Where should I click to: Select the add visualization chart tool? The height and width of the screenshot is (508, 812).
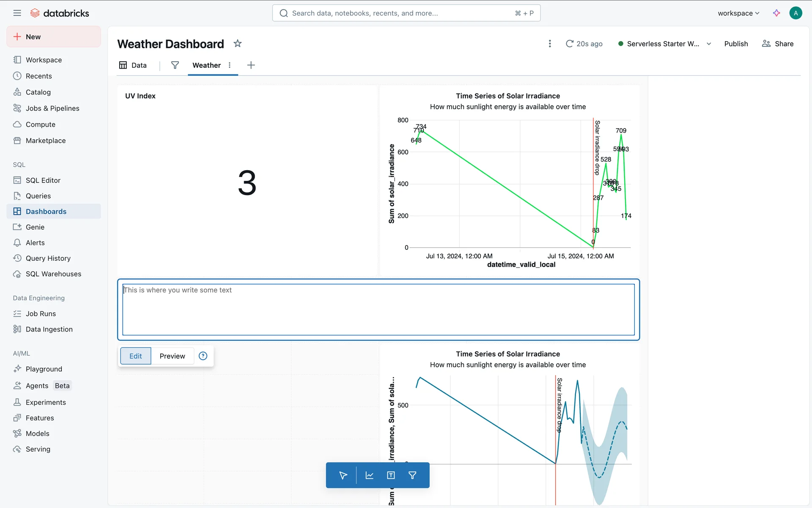(x=369, y=475)
